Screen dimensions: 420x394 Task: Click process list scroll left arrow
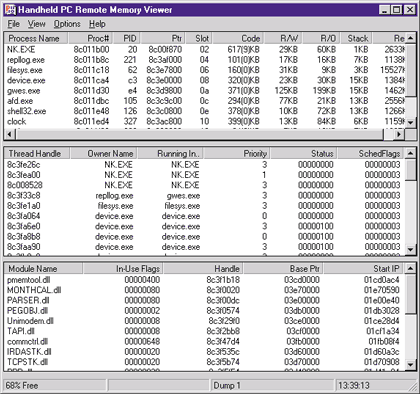10,134
